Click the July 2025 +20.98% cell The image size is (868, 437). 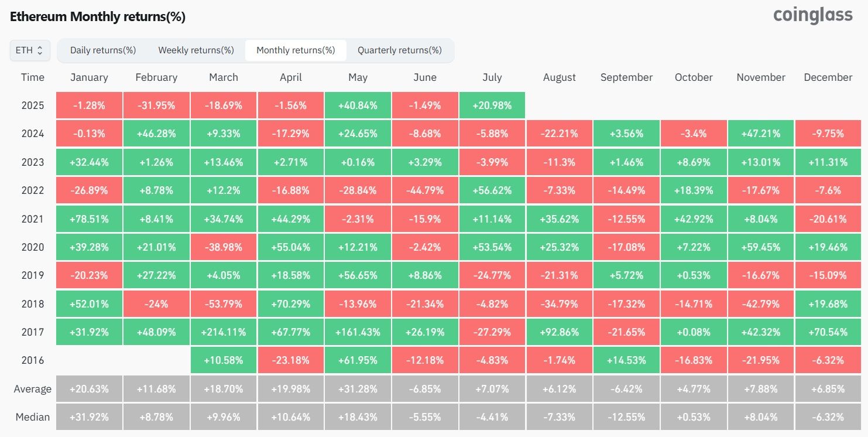(492, 105)
